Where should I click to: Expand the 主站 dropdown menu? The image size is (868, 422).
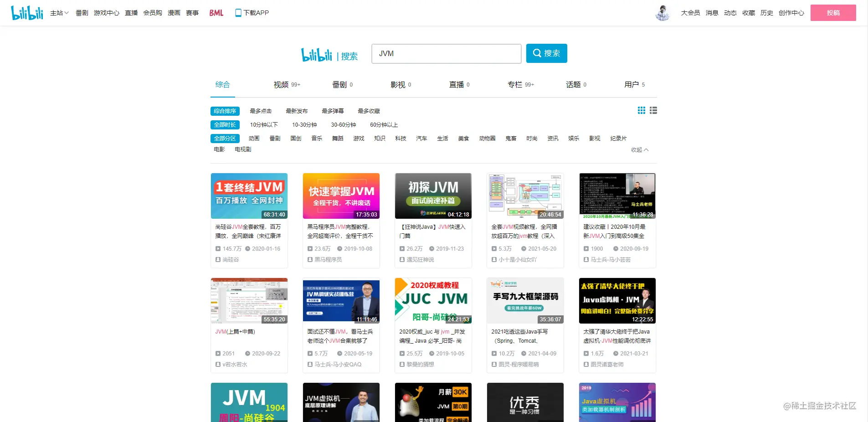[x=59, y=13]
